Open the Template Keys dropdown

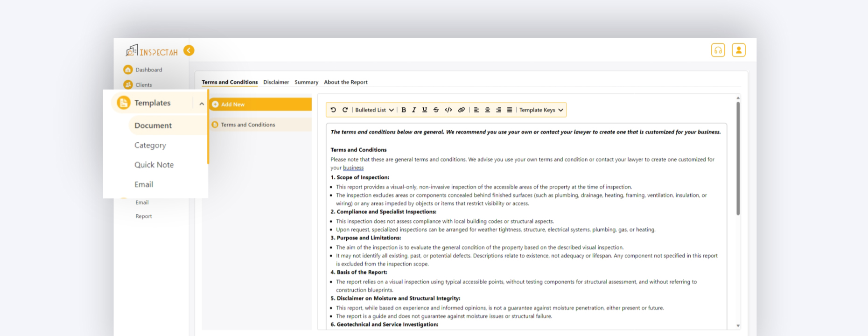(x=541, y=110)
